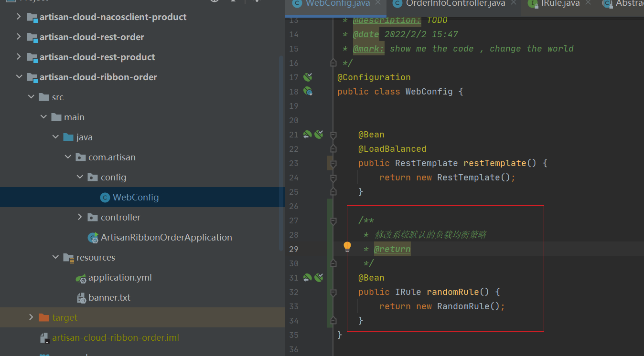Image resolution: width=644 pixels, height=356 pixels.
Task: Click the @LoadBalanced annotation on line 22
Action: coord(392,149)
